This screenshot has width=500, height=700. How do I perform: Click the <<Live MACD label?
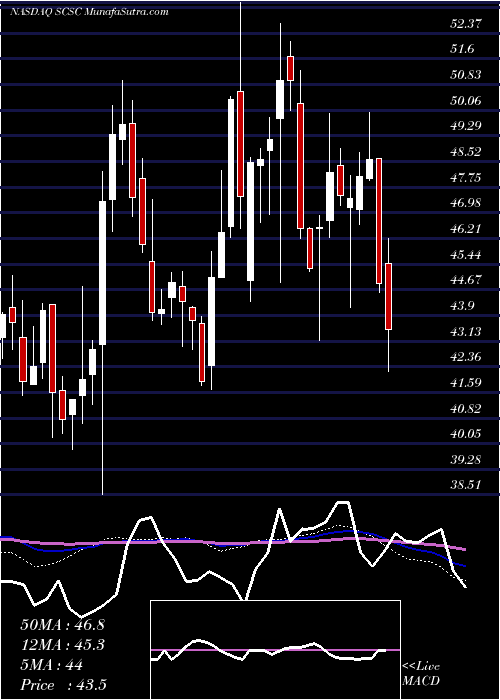tap(421, 674)
